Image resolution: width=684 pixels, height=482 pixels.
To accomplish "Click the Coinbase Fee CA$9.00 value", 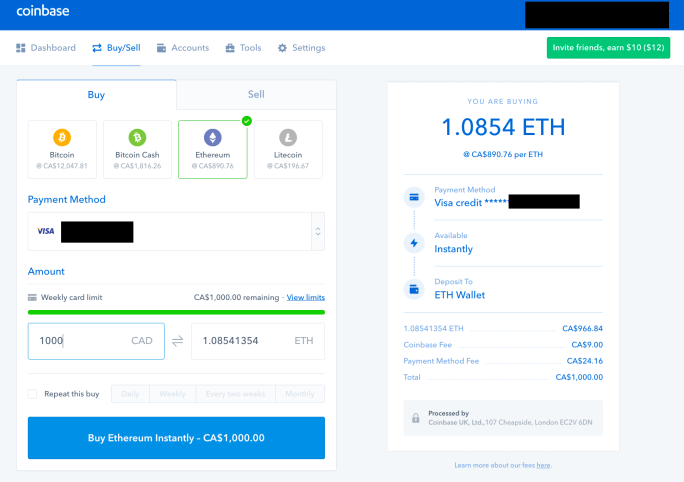I will click(x=587, y=345).
